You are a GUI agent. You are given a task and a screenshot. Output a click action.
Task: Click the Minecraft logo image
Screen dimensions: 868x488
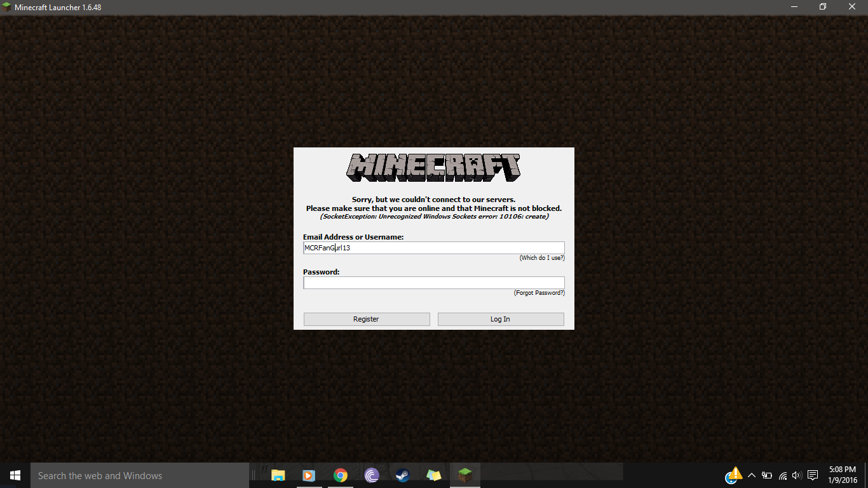tap(433, 168)
